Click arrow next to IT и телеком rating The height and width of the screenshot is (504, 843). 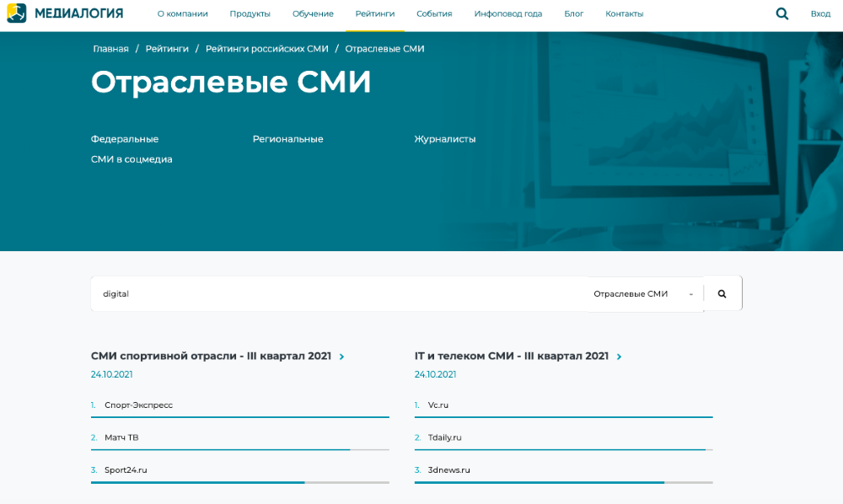(619, 357)
